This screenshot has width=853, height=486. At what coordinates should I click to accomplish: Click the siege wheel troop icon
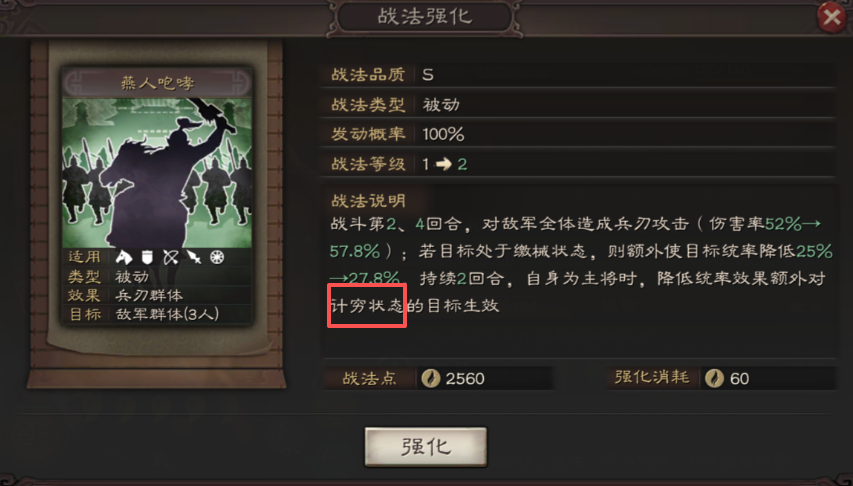217,257
